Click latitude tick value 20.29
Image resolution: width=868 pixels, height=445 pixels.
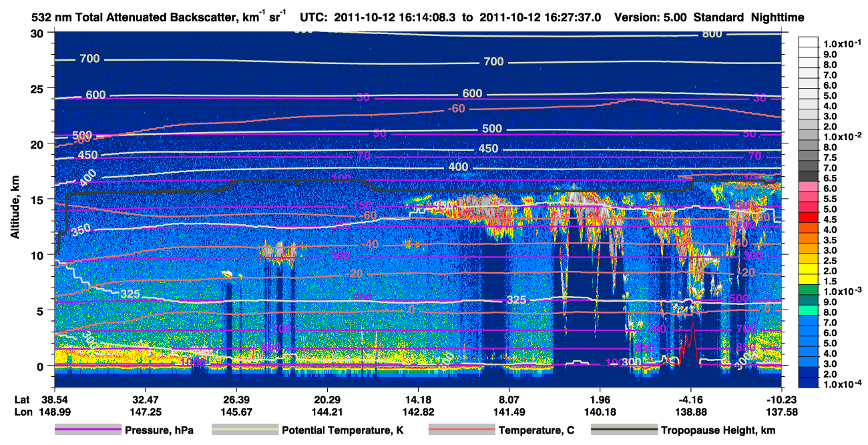tap(327, 400)
